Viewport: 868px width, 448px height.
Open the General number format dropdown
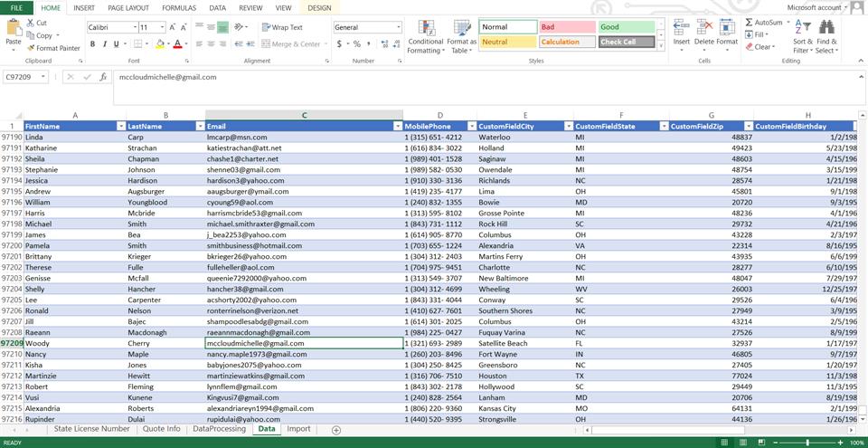coord(399,27)
